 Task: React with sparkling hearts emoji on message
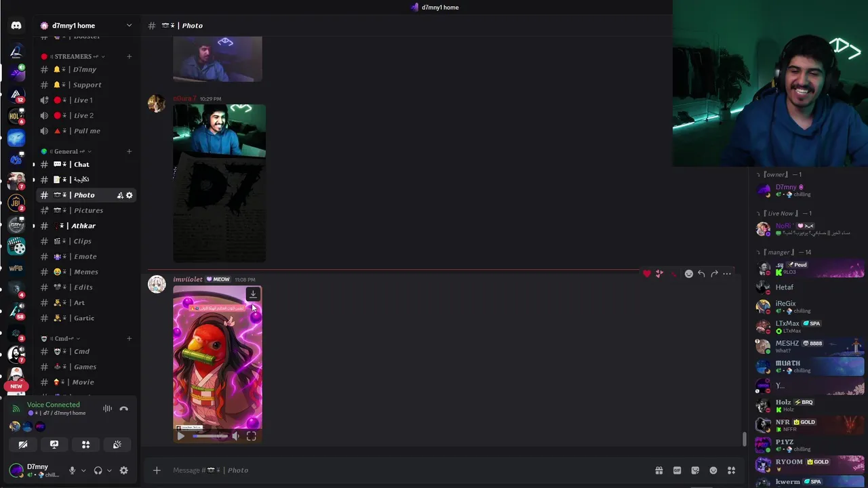[x=660, y=274]
